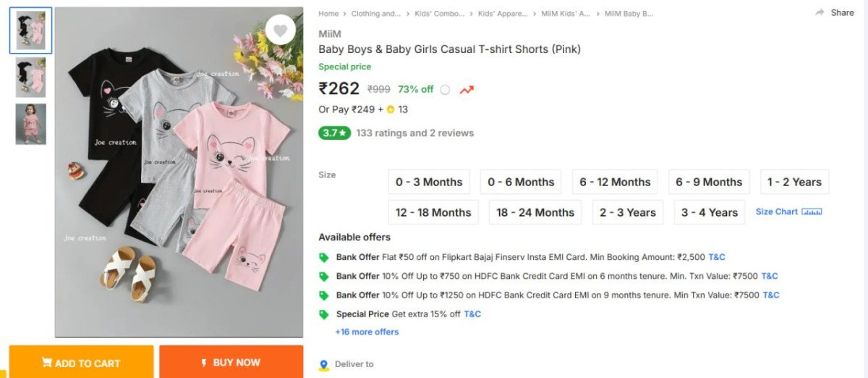
Task: Open the Home breadcrumb link
Action: pyautogui.click(x=328, y=14)
